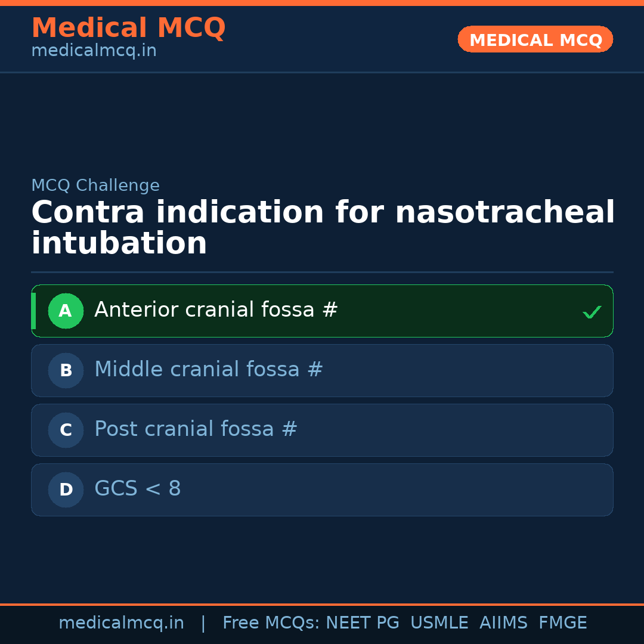This screenshot has width=644, height=644.
Task: Click the B option circle
Action: pyautogui.click(x=66, y=370)
